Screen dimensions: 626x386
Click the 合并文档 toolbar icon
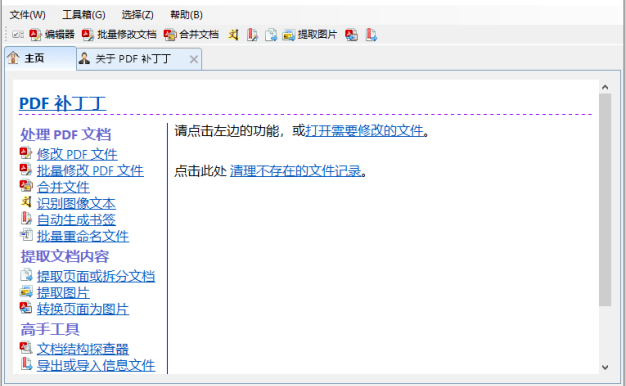[x=170, y=35]
